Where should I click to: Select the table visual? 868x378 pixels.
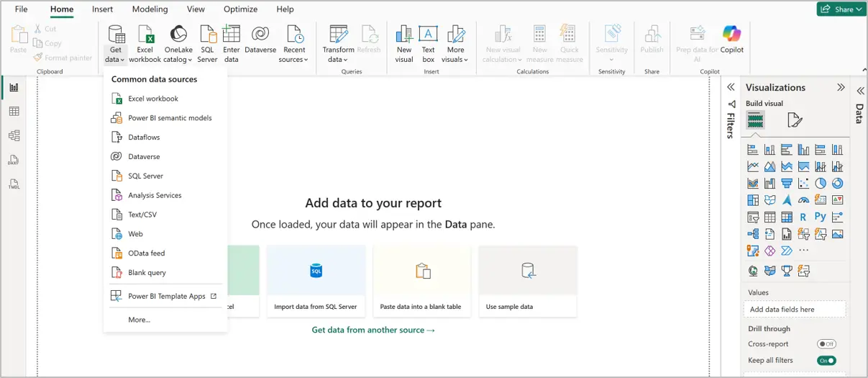pos(769,217)
